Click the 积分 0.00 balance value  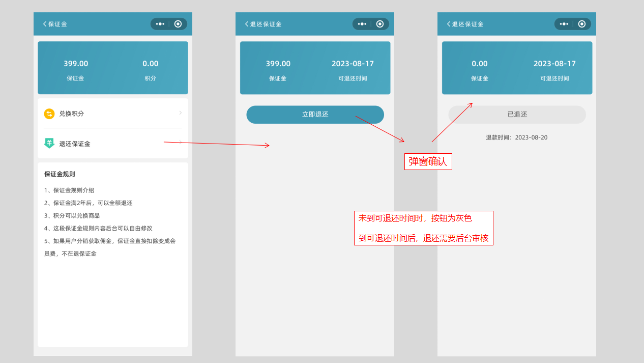(150, 64)
